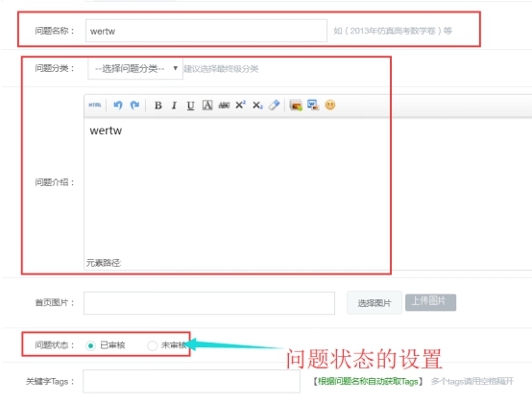
Task: Apply character border formatting
Action: 207,106
